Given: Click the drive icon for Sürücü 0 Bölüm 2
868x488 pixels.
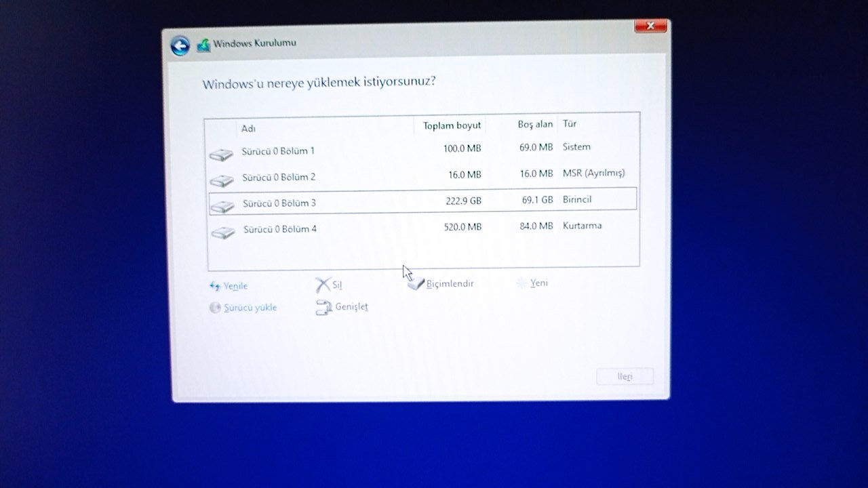Looking at the screenshot, I should [222, 181].
